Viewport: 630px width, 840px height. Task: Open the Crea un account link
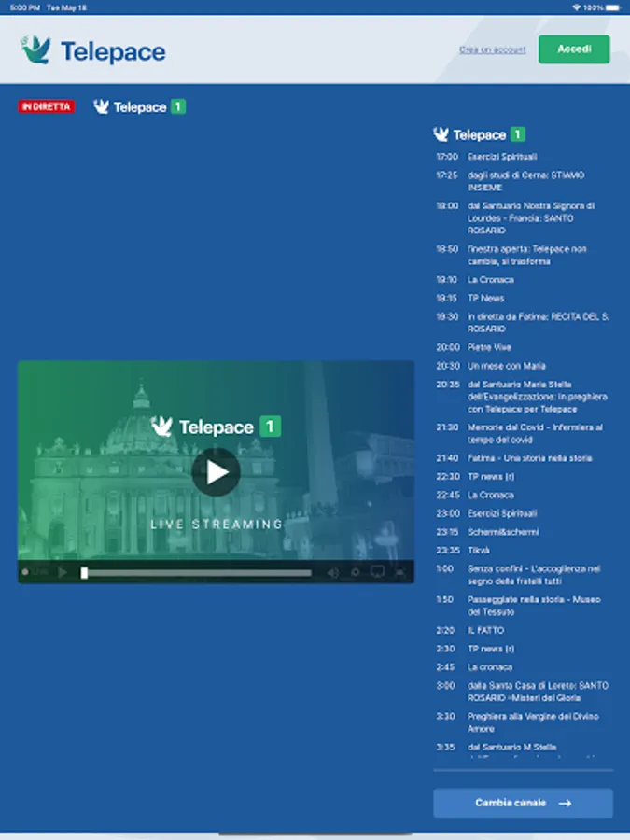pos(492,49)
